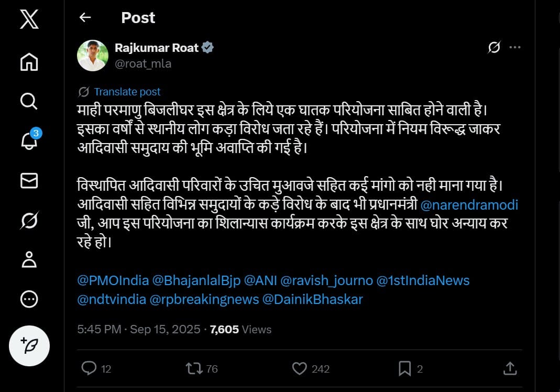Repost the post with 76 reposts
Screen dimensions: 560x392
pyautogui.click(x=194, y=369)
